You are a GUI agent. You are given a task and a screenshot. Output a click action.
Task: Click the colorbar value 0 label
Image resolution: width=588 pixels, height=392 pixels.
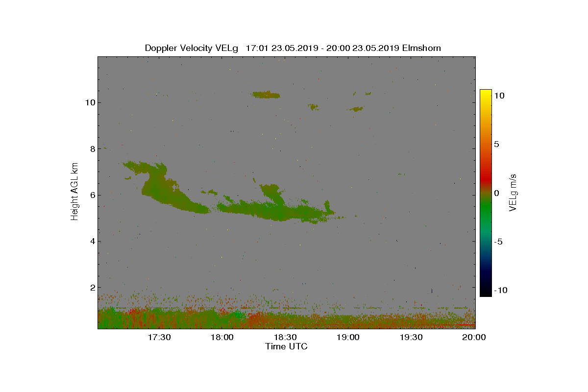496,193
